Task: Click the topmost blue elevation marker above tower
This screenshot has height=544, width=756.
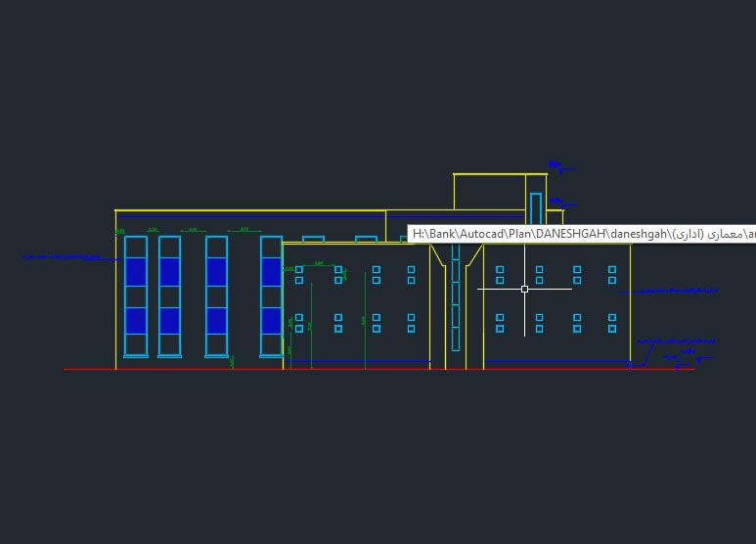Action: (x=556, y=165)
